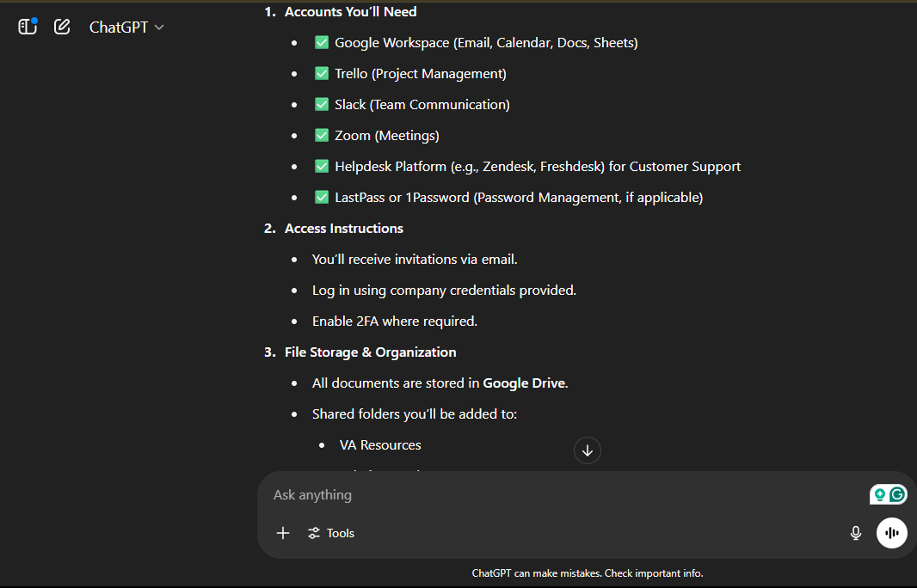Click the Helpdesk Platform Customer Support line
917x588 pixels.
click(x=538, y=167)
